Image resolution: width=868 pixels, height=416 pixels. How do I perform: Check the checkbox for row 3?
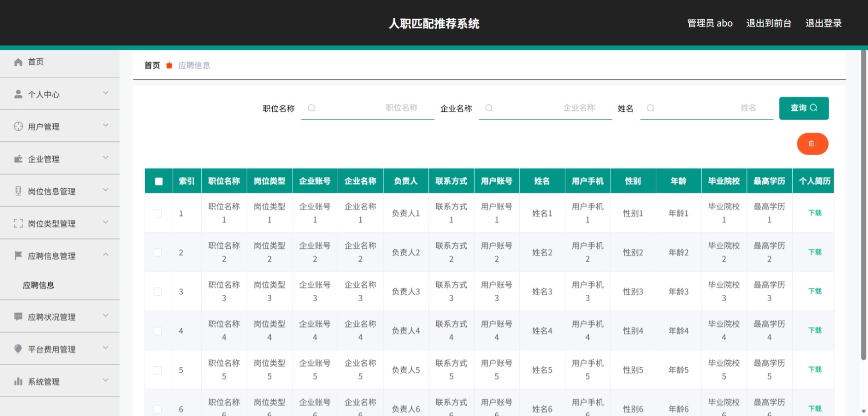[158, 292]
